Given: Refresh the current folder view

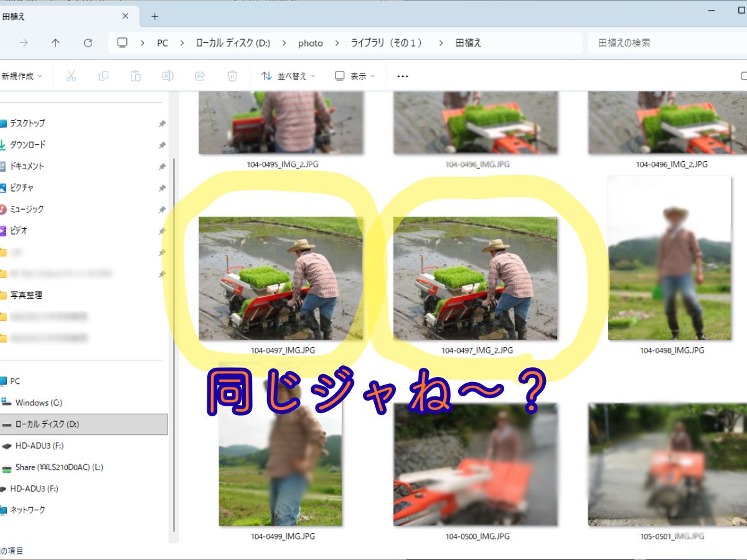Looking at the screenshot, I should (x=88, y=43).
